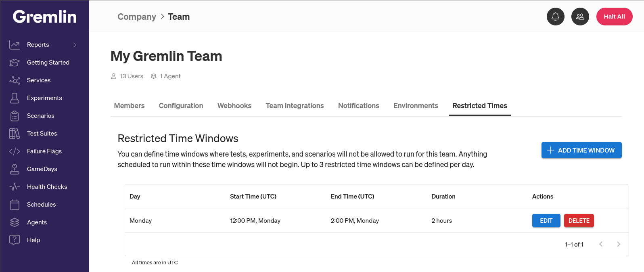Viewport: 644px width, 272px height.
Task: Open the Scenarios clipboard icon
Action: pos(15,116)
